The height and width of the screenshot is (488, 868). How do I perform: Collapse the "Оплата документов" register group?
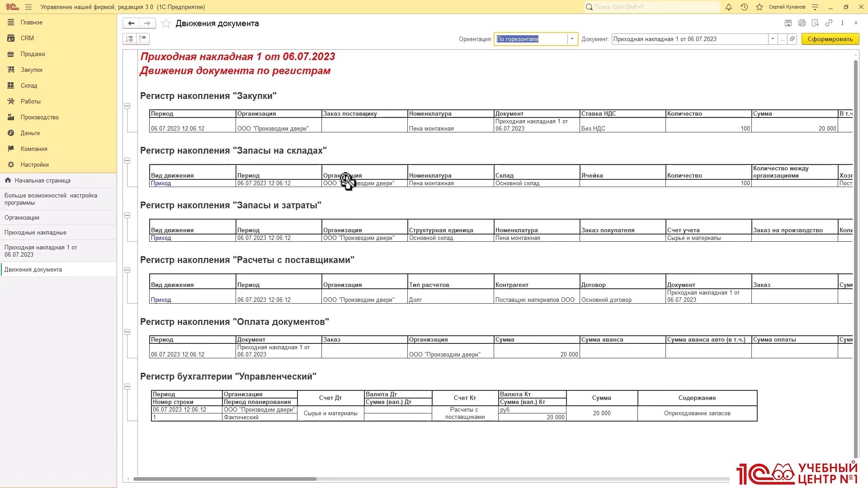(127, 332)
